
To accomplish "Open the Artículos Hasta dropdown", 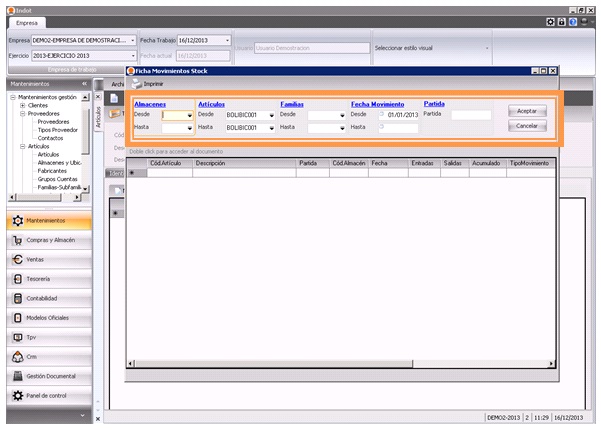I will [x=271, y=128].
